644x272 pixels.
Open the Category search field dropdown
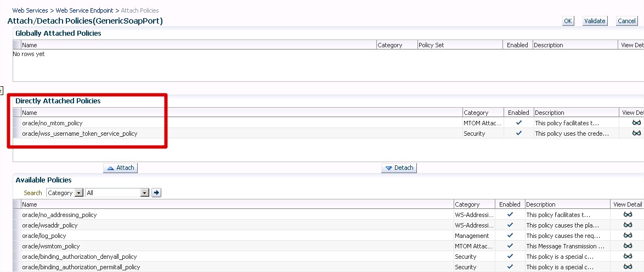click(78, 193)
